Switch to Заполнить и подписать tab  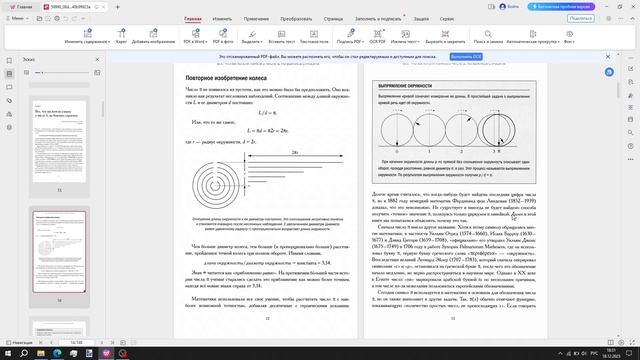[x=378, y=19]
